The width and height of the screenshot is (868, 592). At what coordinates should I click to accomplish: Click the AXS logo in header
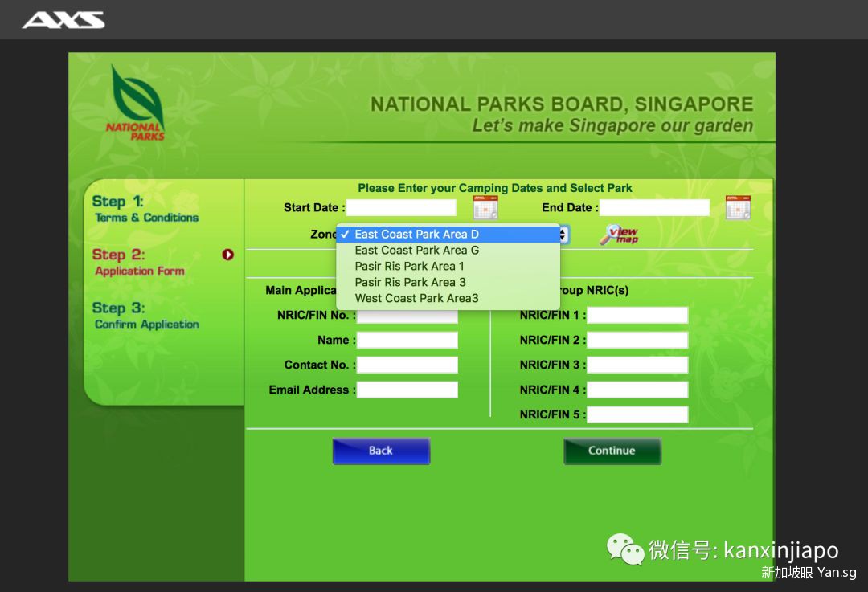pos(63,20)
